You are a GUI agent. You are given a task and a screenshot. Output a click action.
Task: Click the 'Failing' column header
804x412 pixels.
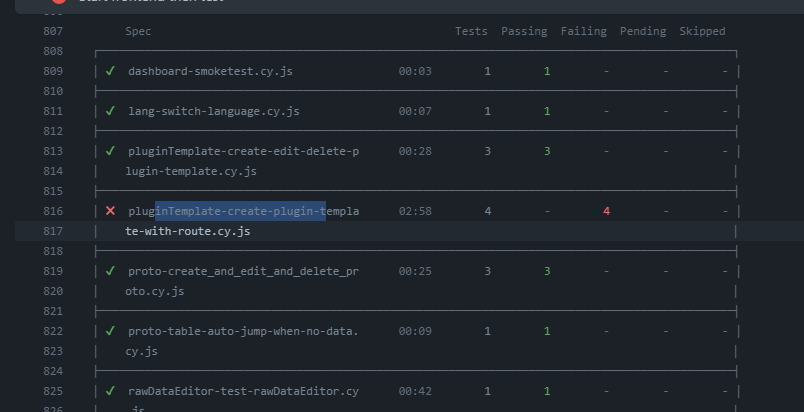[x=584, y=31]
